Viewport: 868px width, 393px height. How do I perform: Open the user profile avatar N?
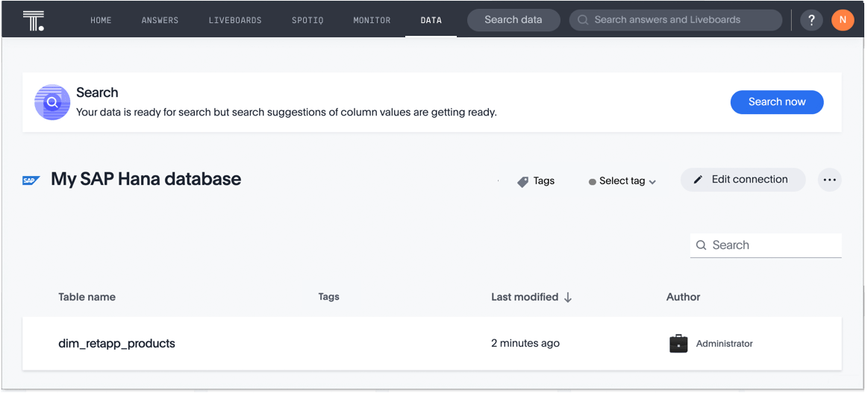click(x=843, y=20)
